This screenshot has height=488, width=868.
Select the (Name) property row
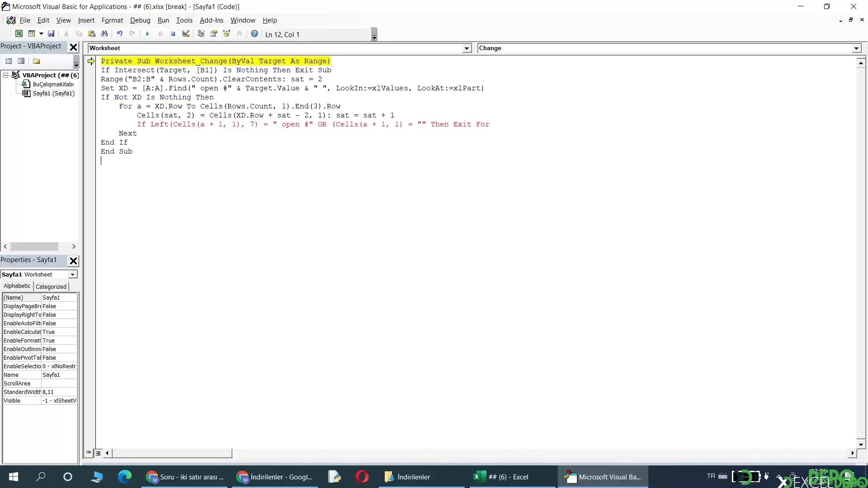click(x=40, y=298)
